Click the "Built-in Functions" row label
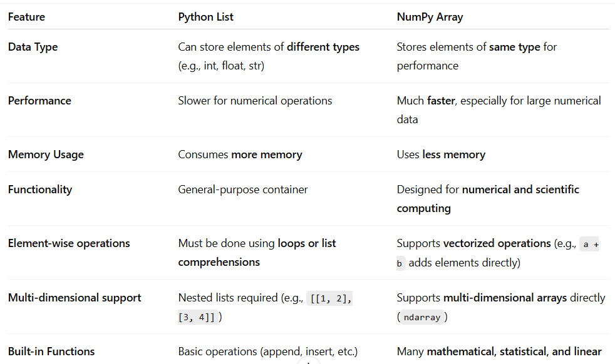 [51, 351]
